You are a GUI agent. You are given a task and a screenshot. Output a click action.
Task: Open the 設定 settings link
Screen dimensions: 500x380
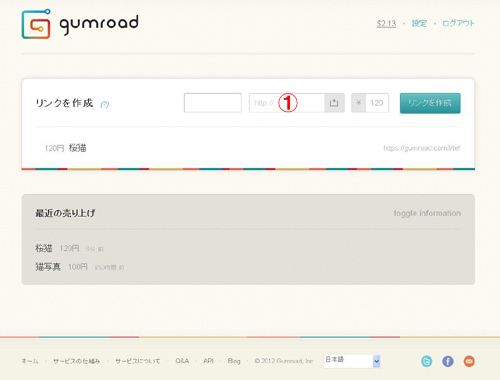[x=419, y=23]
